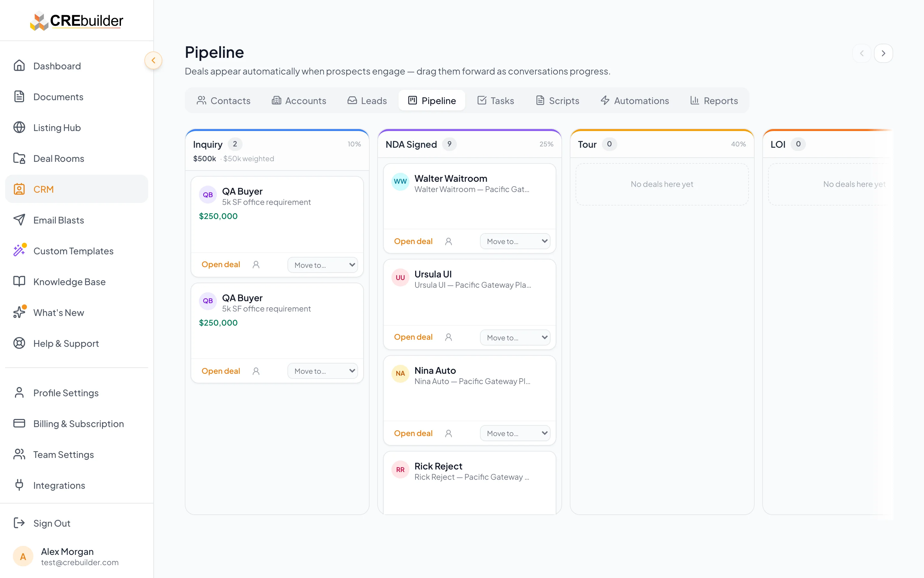Click the CREbuilder logo
The width and height of the screenshot is (924, 578).
point(77,21)
